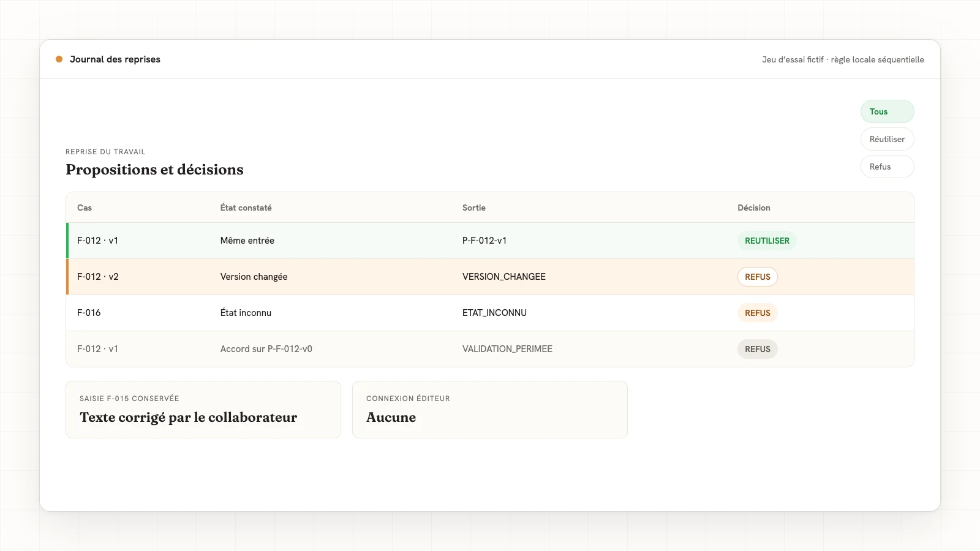Click the REFUS badge for ETAT_INCONNU
The width and height of the screenshot is (980, 551).
click(x=758, y=313)
